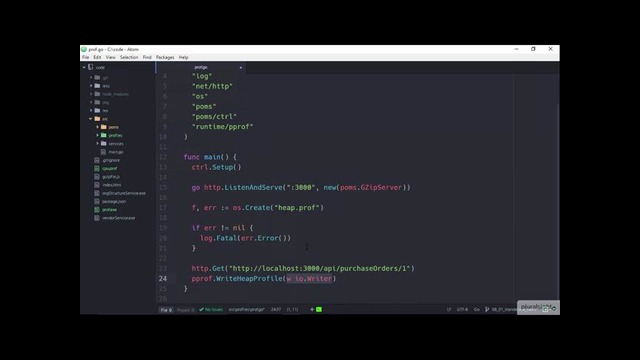
Task: Change the Go grammar selector
Action: tap(476, 309)
